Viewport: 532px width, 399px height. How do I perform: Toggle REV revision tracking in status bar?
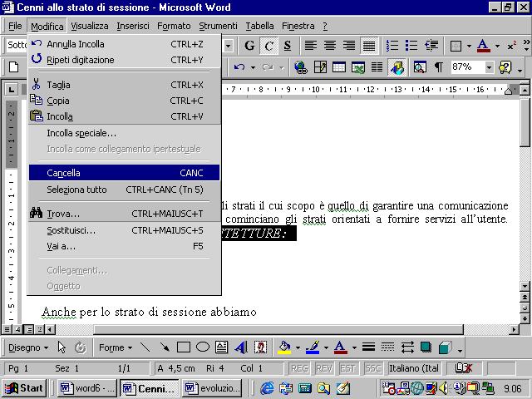(x=323, y=368)
